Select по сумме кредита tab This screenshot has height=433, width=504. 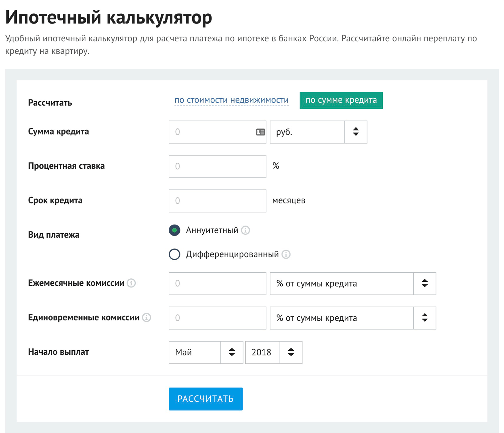(x=341, y=100)
